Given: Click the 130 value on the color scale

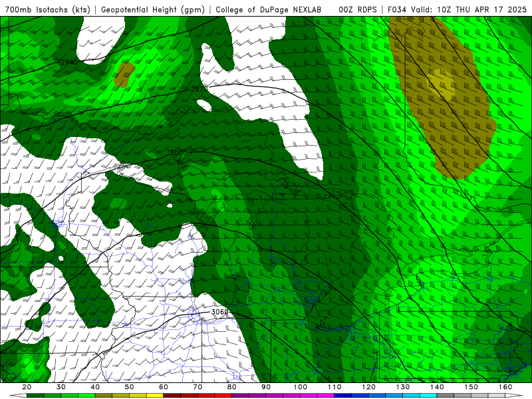Looking at the screenshot, I should (403, 387).
